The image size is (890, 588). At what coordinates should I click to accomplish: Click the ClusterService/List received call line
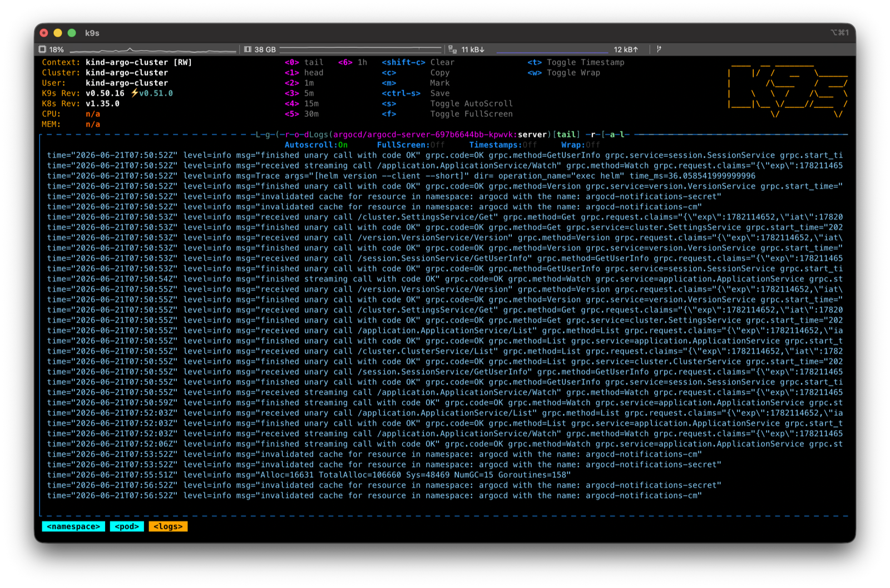444,351
